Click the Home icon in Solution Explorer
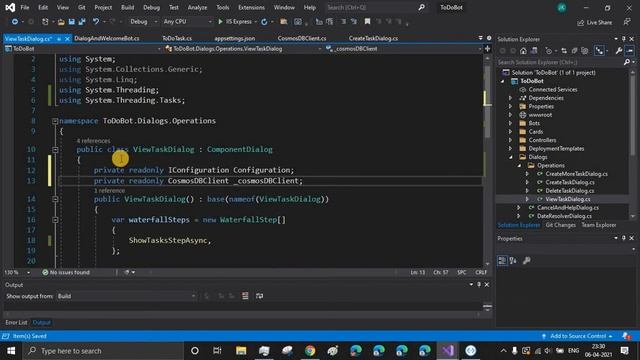 523,51
